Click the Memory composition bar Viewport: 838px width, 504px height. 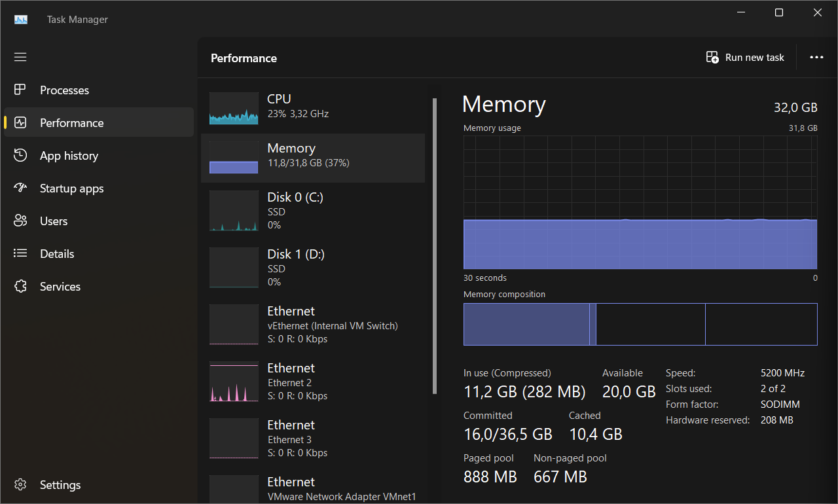640,324
